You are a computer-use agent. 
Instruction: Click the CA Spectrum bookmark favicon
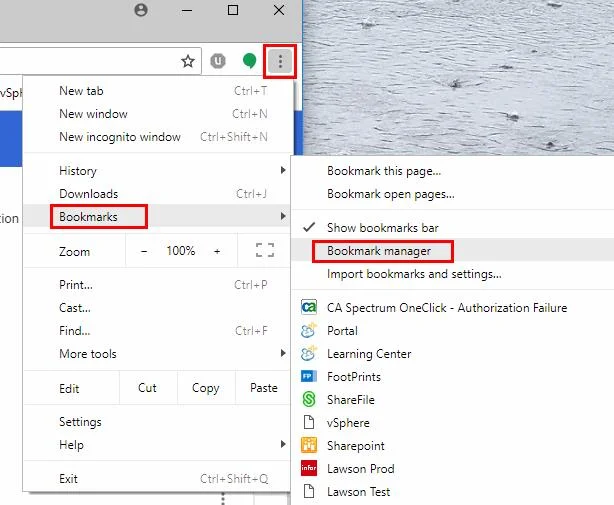(309, 307)
